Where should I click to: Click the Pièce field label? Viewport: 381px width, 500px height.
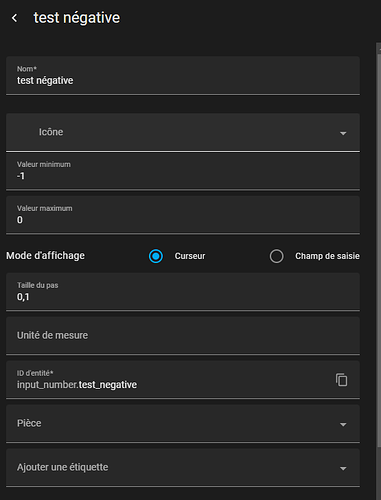(29, 423)
